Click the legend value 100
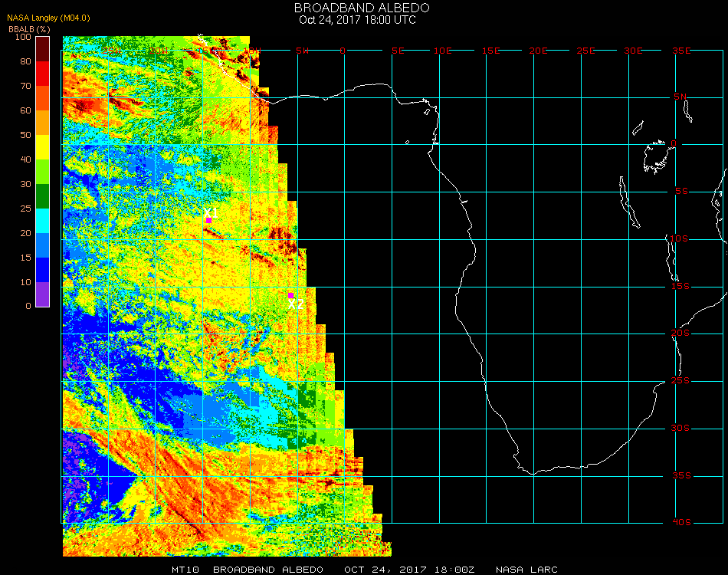The width and height of the screenshot is (728, 575). [23, 37]
